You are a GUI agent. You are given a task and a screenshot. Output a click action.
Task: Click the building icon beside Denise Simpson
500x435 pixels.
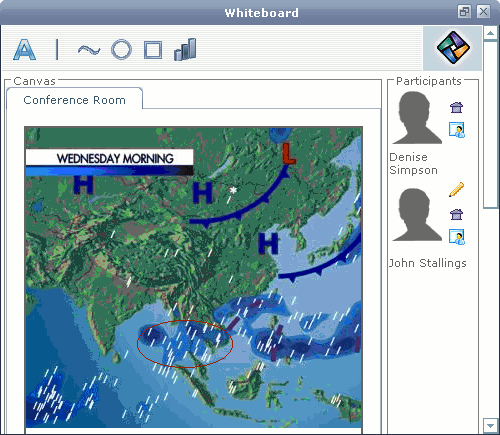pos(456,107)
